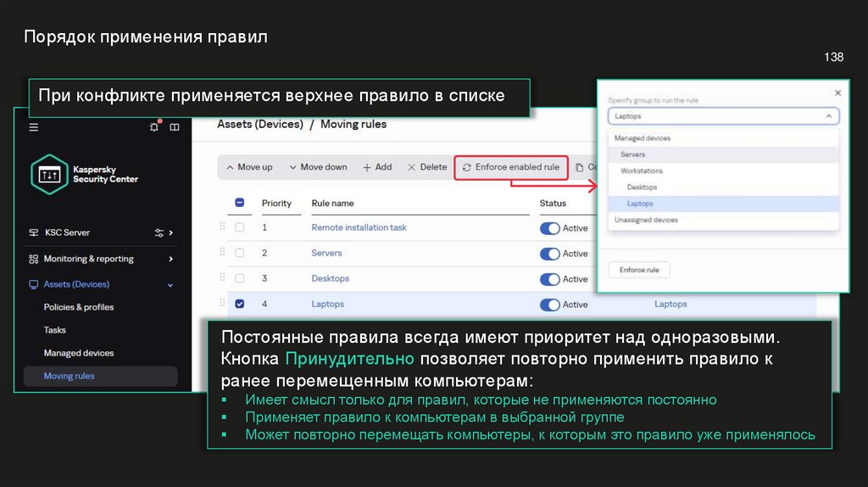Open the group selection combo box showing Laptops

(723, 116)
